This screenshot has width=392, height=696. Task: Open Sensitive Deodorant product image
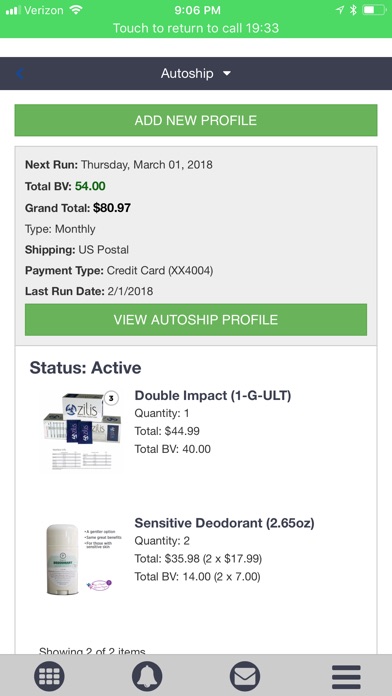click(79, 558)
